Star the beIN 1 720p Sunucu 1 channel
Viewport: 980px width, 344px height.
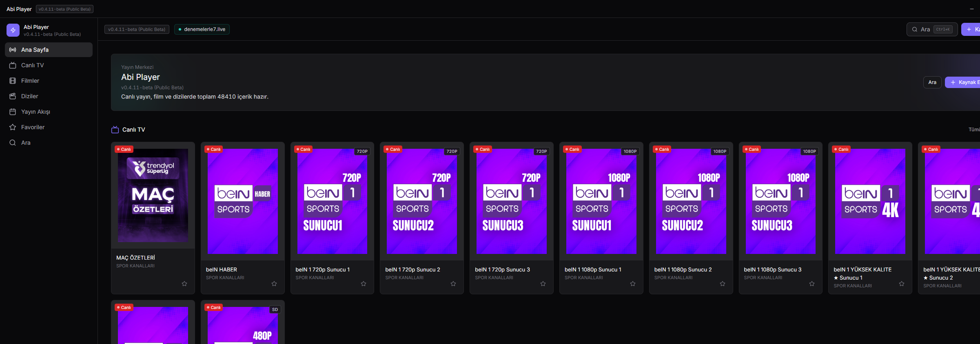point(364,284)
